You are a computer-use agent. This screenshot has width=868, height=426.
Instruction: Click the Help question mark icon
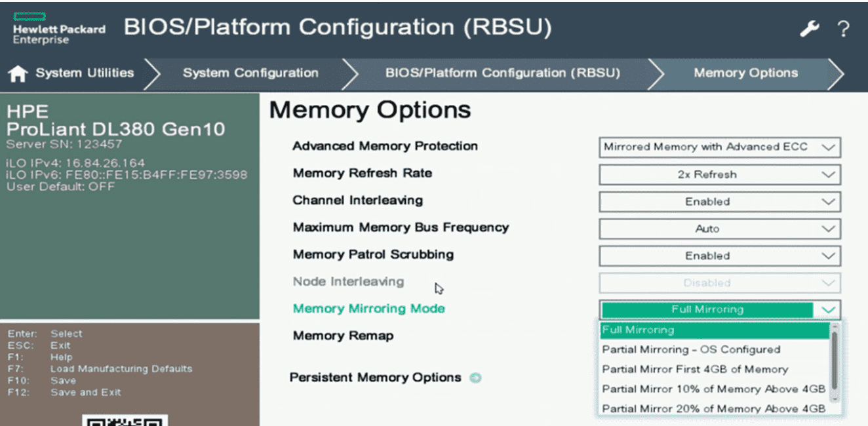844,29
